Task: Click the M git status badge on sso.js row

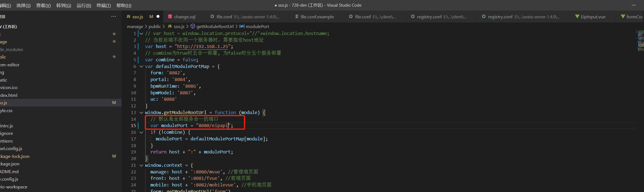Action: 114,103
